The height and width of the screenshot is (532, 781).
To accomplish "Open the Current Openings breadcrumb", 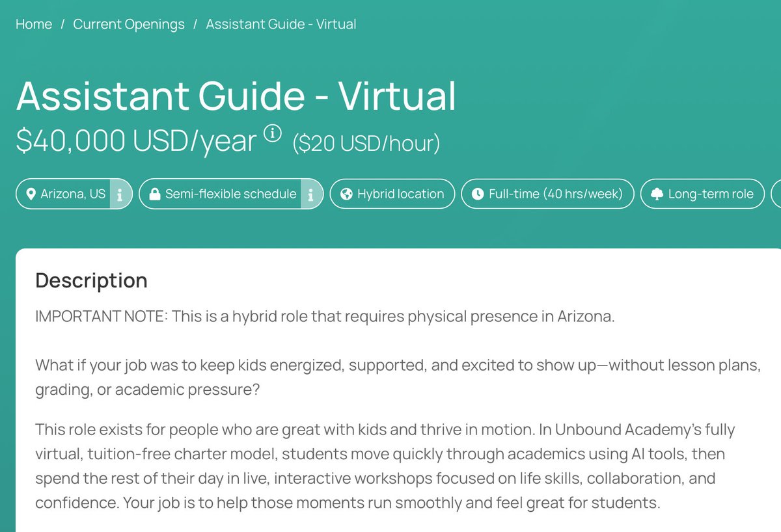I will (x=129, y=24).
